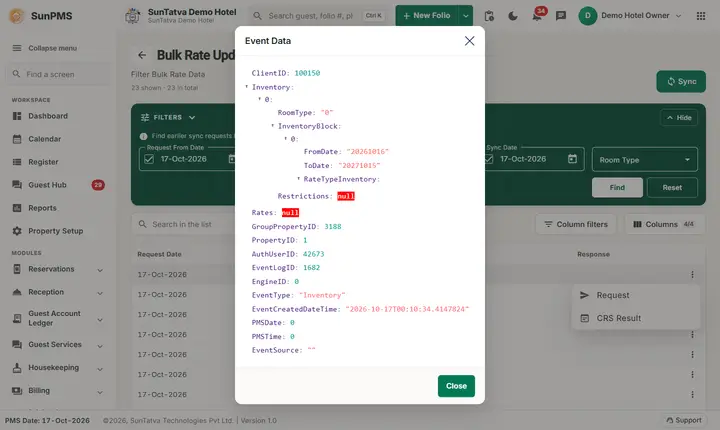The height and width of the screenshot is (430, 720).
Task: Toggle the Sync Date checkbox
Action: click(x=489, y=159)
